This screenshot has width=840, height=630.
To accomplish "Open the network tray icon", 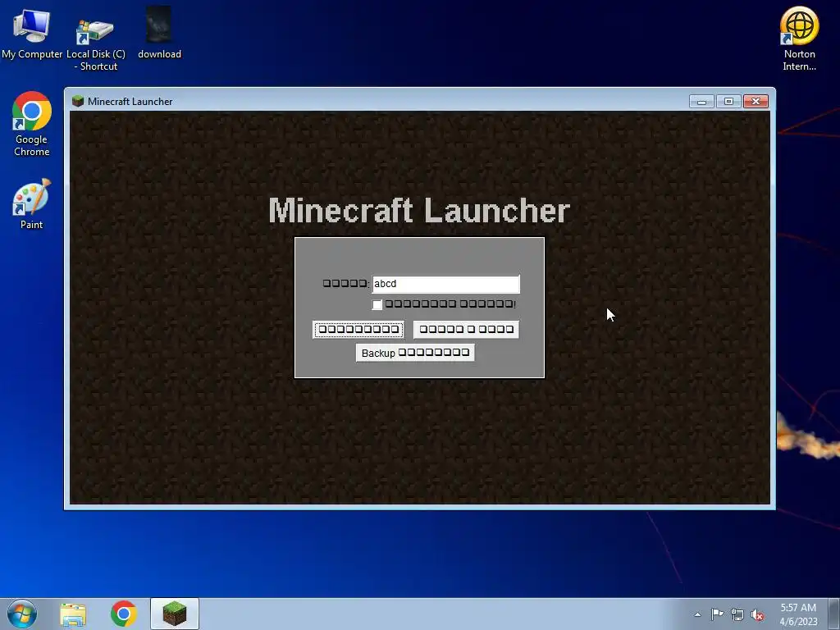I will coord(737,614).
